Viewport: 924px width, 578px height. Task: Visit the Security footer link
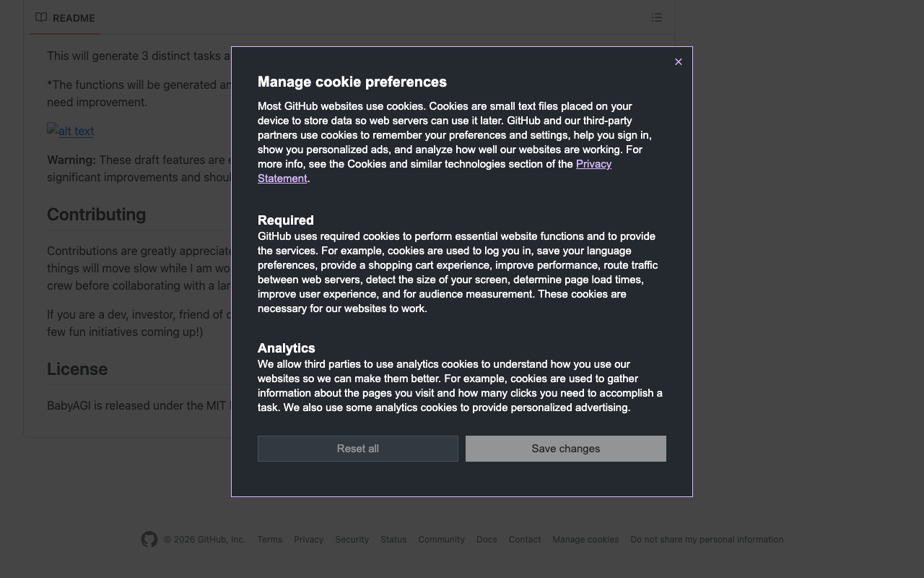(x=352, y=540)
